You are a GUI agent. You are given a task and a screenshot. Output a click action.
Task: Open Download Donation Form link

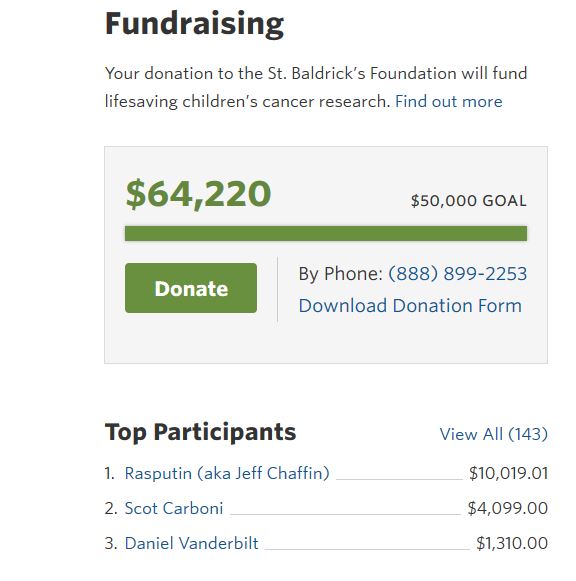pos(410,306)
